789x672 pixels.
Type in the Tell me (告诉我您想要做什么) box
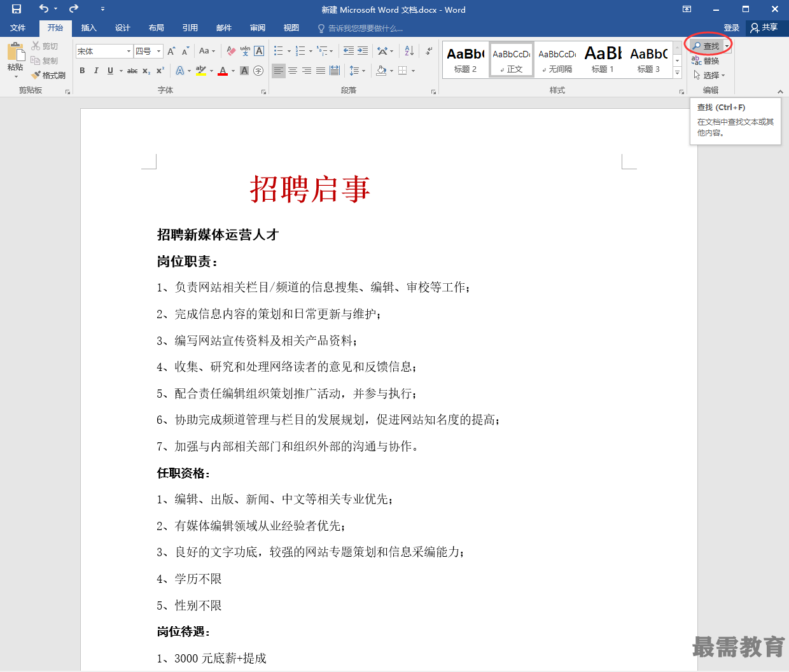(x=365, y=28)
